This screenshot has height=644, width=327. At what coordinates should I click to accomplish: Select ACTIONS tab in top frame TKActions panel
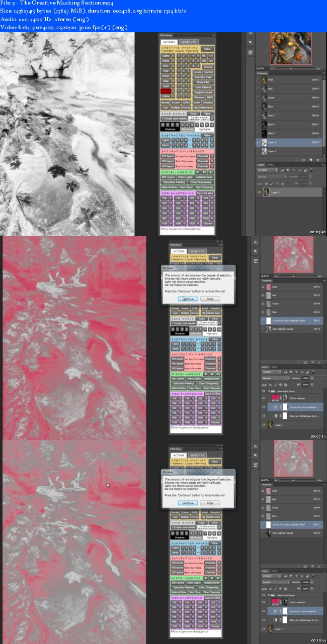(x=169, y=42)
